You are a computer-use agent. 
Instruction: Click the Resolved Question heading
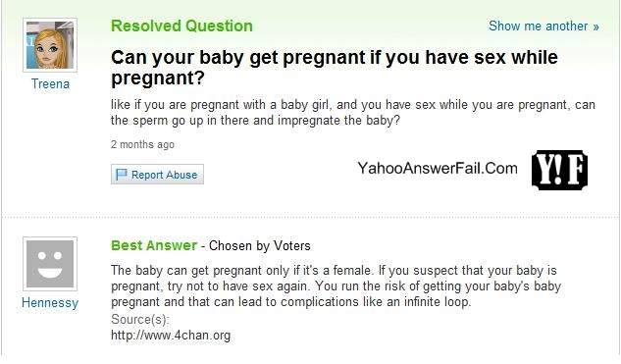(x=181, y=26)
